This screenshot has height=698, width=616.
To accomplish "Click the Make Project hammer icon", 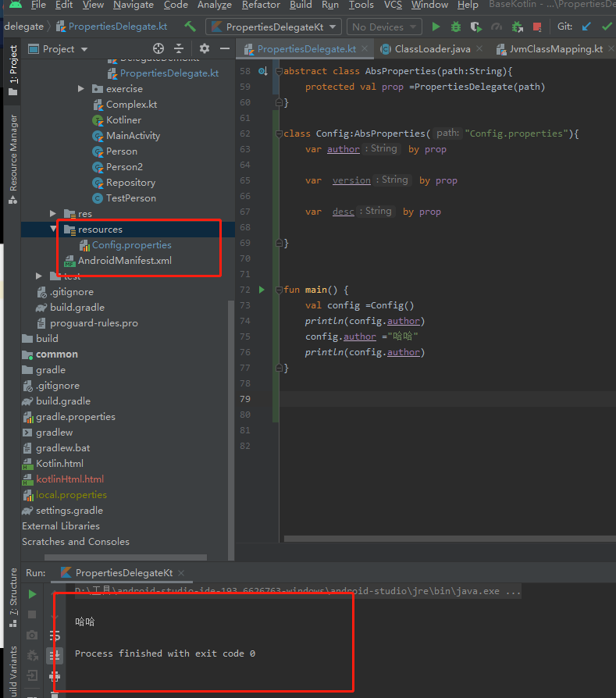I will point(190,27).
